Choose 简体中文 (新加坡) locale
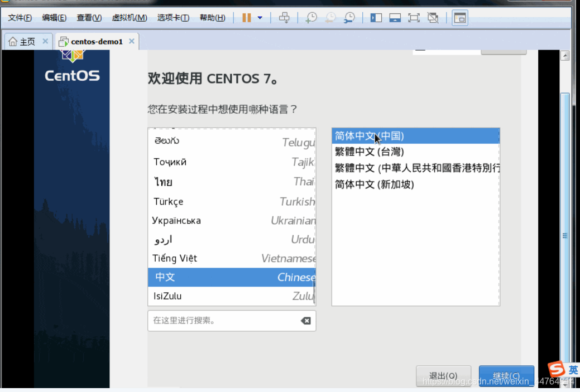 click(x=416, y=185)
